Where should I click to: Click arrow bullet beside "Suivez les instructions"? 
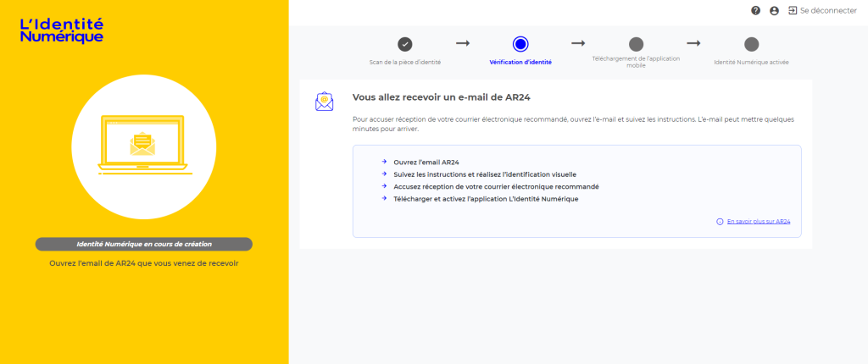pyautogui.click(x=384, y=174)
